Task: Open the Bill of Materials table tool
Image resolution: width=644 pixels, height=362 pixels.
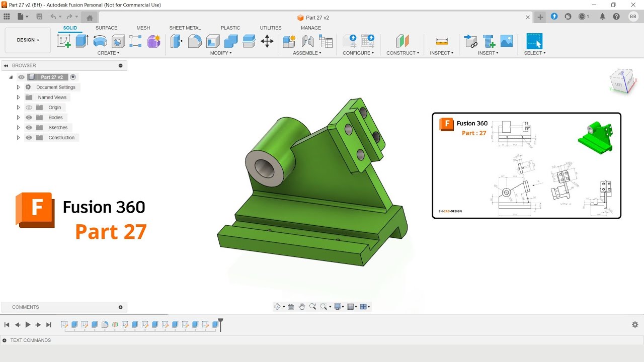Action: pos(326,41)
